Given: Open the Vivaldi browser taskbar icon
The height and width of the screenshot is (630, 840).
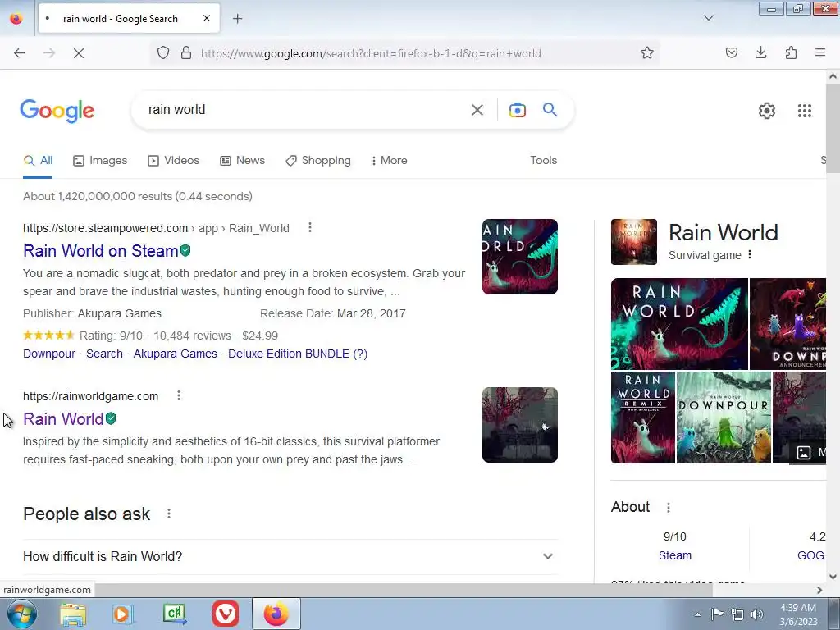Looking at the screenshot, I should [x=226, y=614].
